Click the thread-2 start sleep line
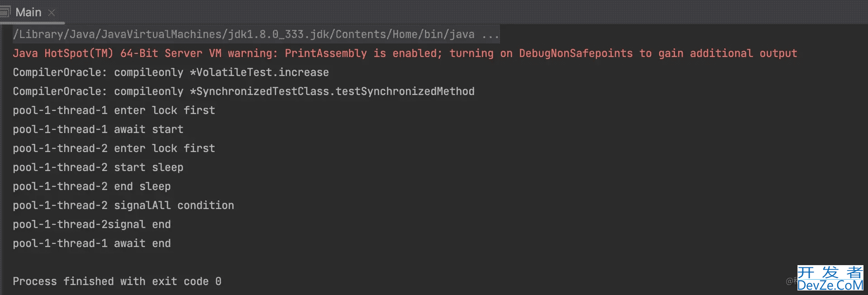The height and width of the screenshot is (295, 868). pos(98,167)
